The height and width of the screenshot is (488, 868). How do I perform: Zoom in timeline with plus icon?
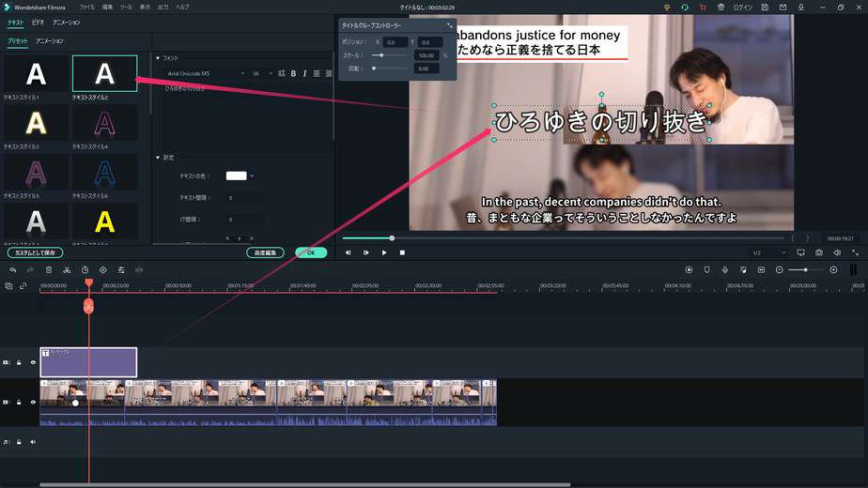pos(833,270)
